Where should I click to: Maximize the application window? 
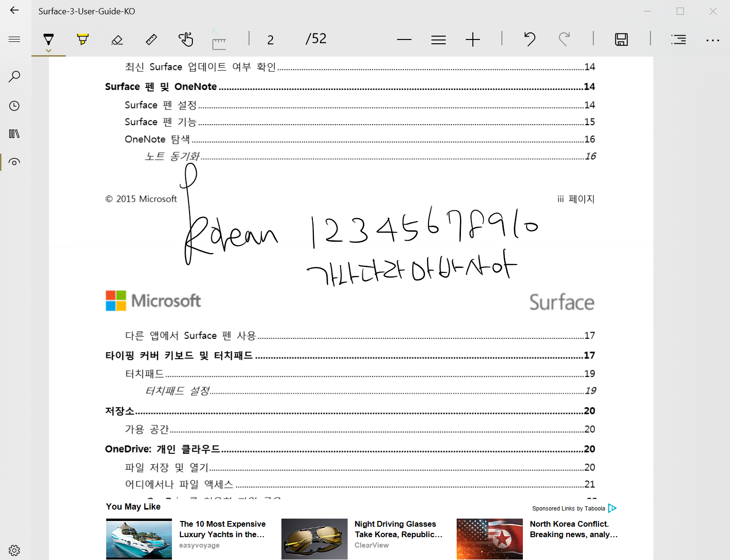click(680, 11)
